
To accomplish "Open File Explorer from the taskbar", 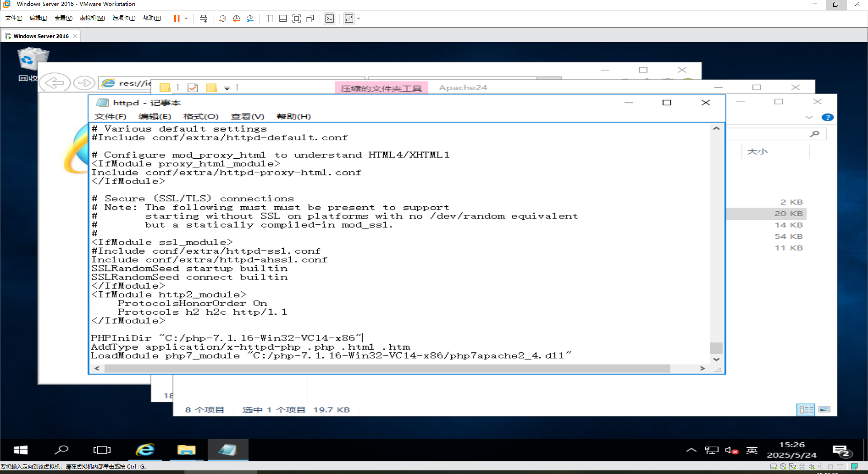I will [186, 450].
